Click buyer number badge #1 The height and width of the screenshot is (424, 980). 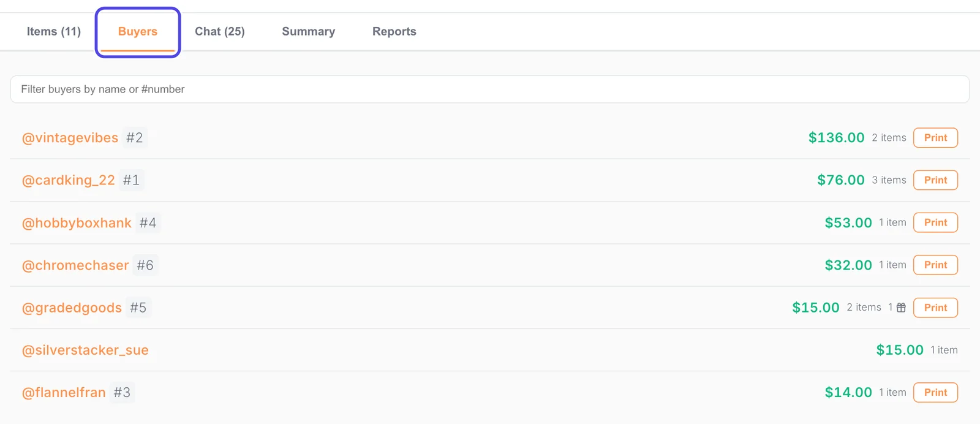[131, 180]
